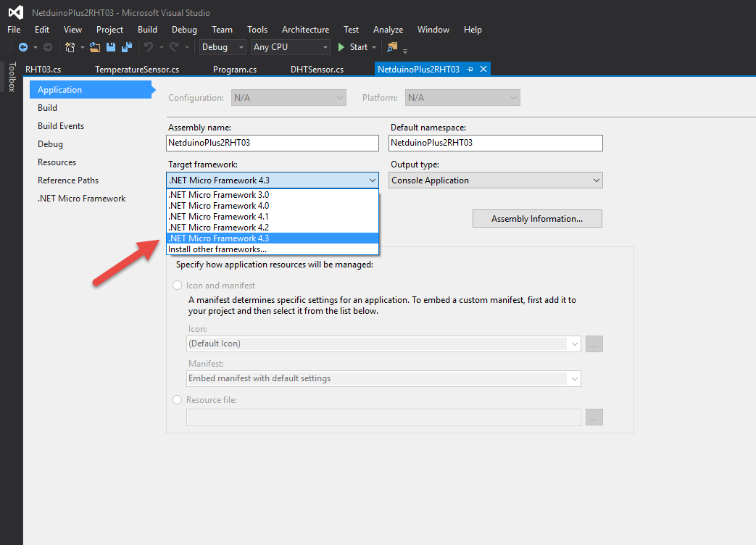Expand the New Project dropdown arrow
The width and height of the screenshot is (756, 545).
tap(82, 47)
